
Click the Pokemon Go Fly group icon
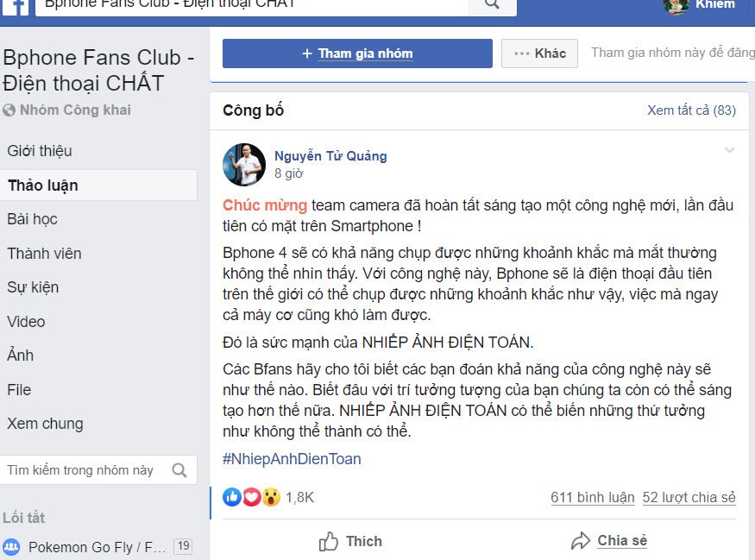tap(11, 546)
